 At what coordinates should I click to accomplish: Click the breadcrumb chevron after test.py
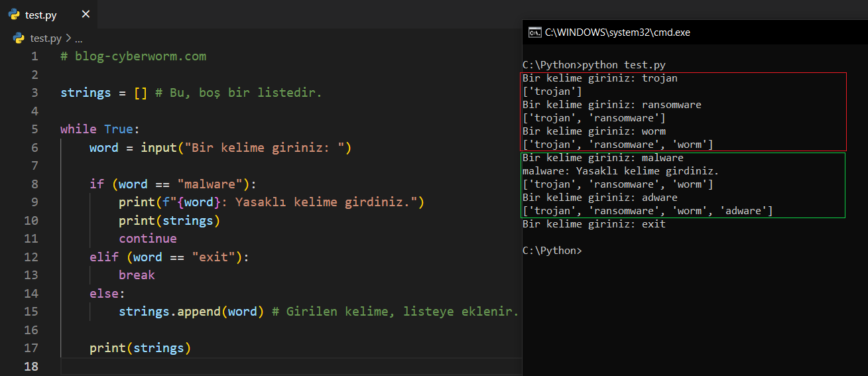pyautogui.click(x=68, y=38)
